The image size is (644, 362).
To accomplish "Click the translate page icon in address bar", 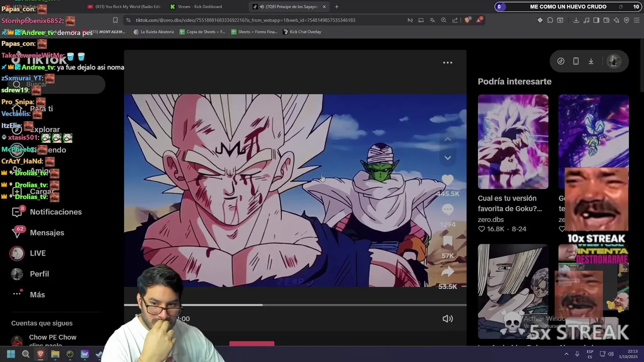I will (432, 20).
